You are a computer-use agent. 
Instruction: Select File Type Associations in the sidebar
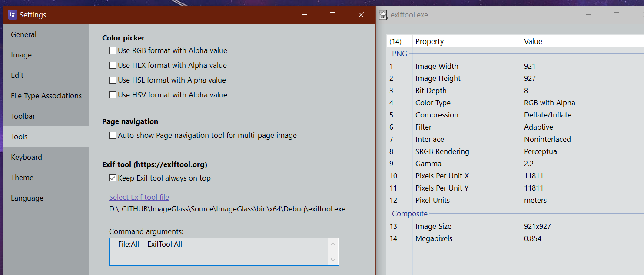coord(46,96)
